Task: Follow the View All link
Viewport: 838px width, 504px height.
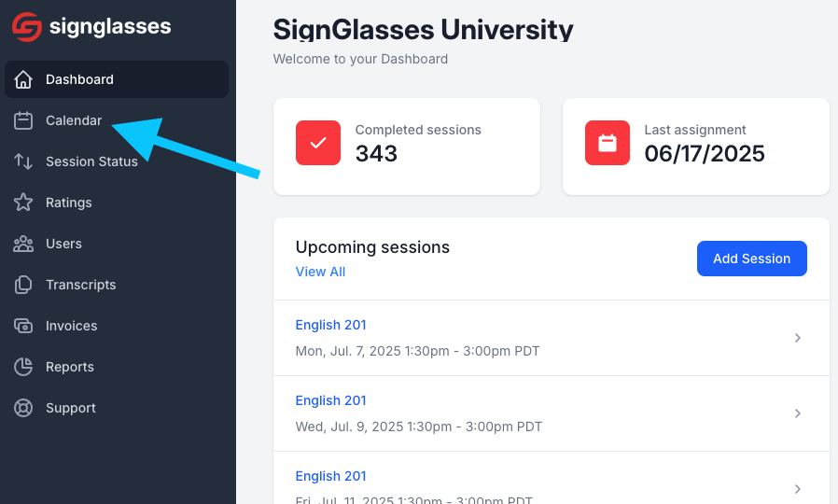Action: (320, 272)
